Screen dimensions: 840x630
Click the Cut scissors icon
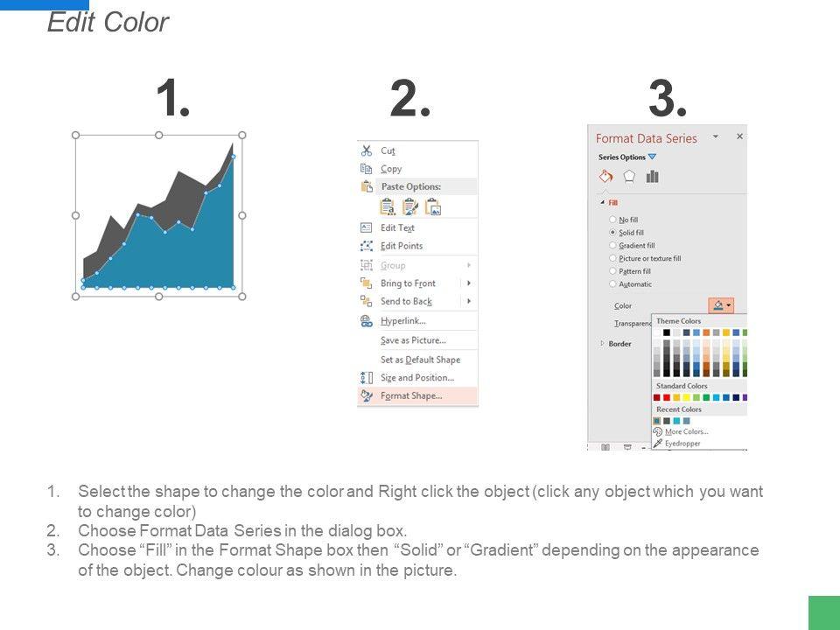point(367,150)
